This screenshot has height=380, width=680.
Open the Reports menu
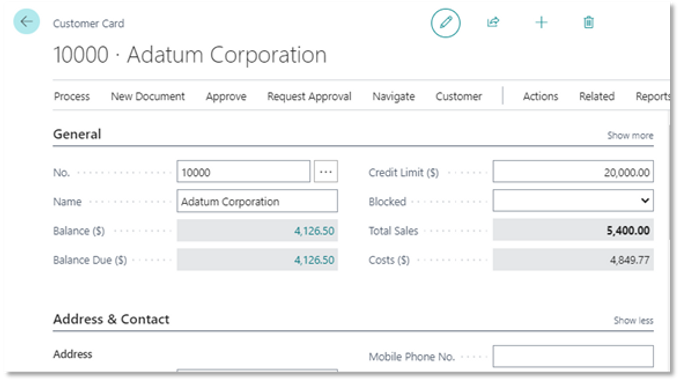(x=653, y=96)
